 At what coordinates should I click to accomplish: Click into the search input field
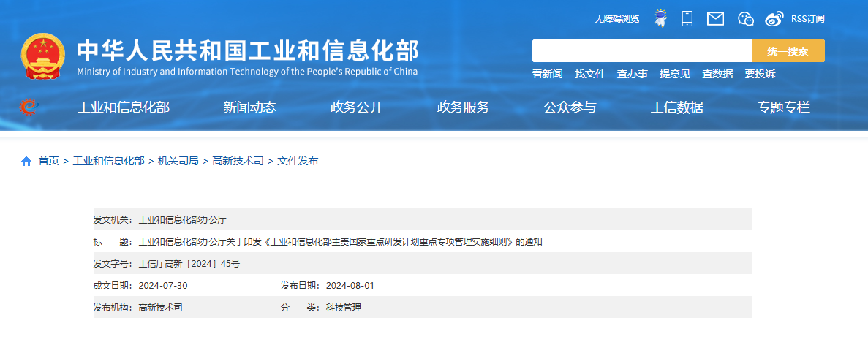point(641,51)
